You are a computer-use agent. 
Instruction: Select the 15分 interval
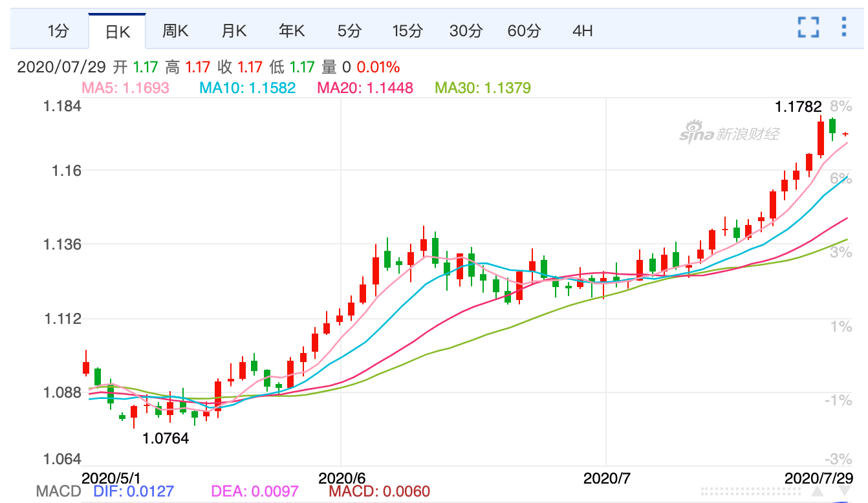tap(407, 30)
